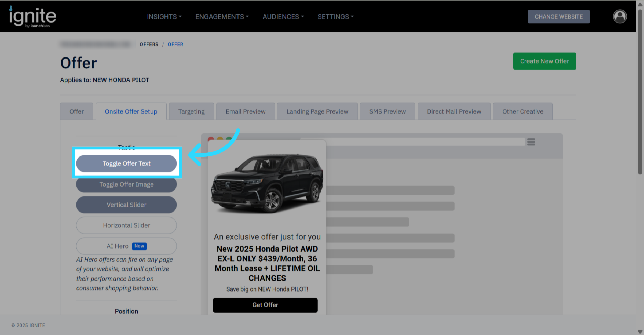644x335 pixels.
Task: Switch to the Targeting tab
Action: click(x=191, y=111)
